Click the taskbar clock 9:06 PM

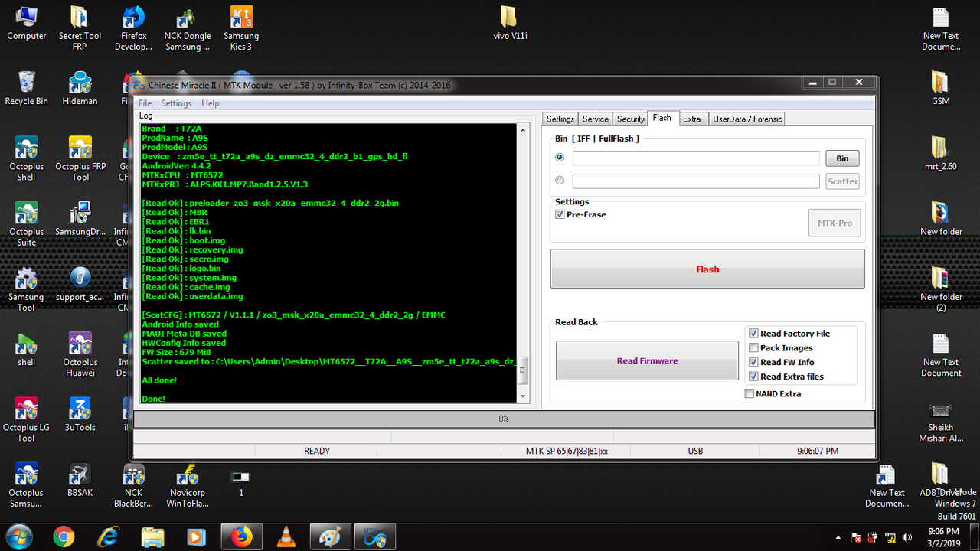coord(942,536)
